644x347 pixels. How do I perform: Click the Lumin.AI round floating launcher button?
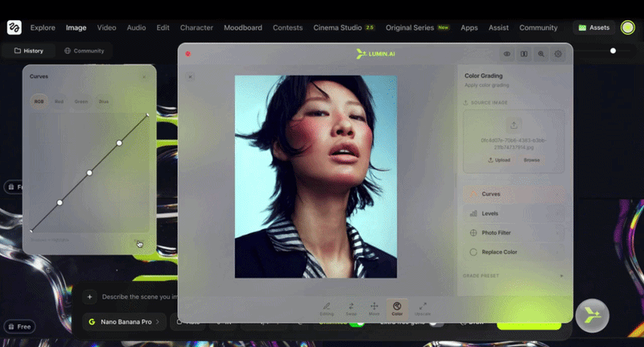pyautogui.click(x=592, y=316)
